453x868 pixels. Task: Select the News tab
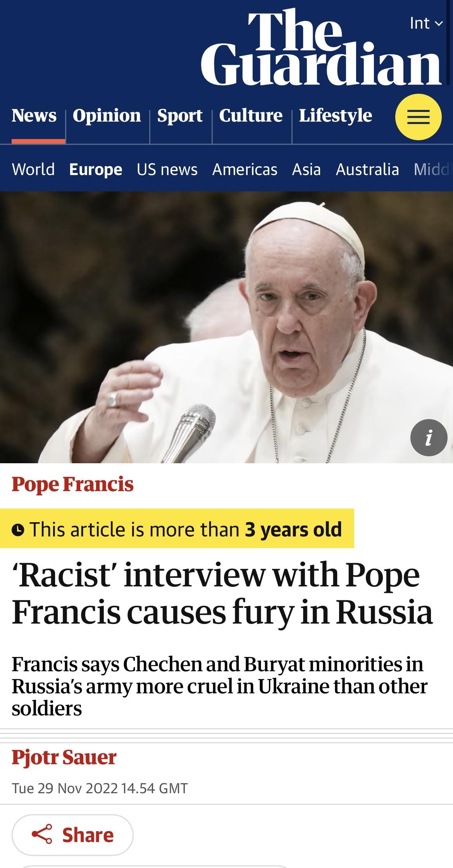point(34,115)
